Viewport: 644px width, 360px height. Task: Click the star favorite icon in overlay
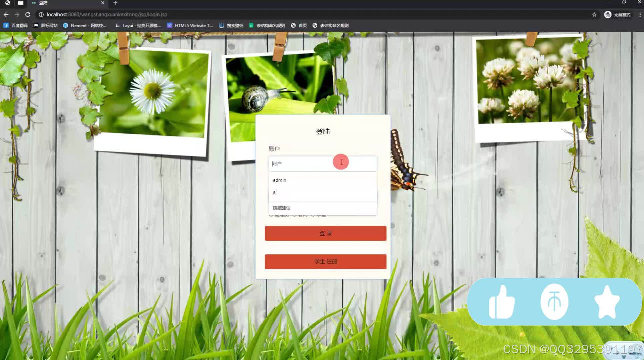point(607,302)
